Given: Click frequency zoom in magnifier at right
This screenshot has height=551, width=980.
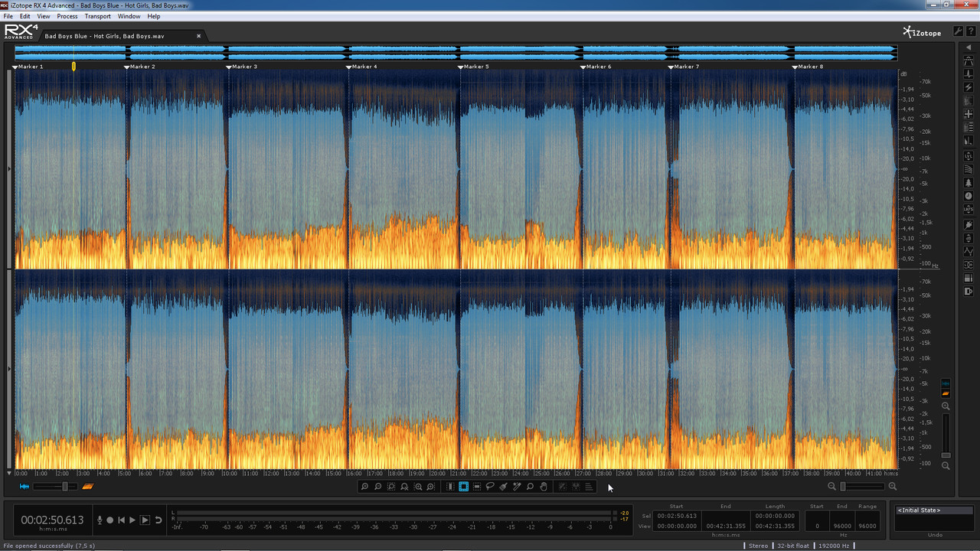Looking at the screenshot, I should tap(946, 406).
